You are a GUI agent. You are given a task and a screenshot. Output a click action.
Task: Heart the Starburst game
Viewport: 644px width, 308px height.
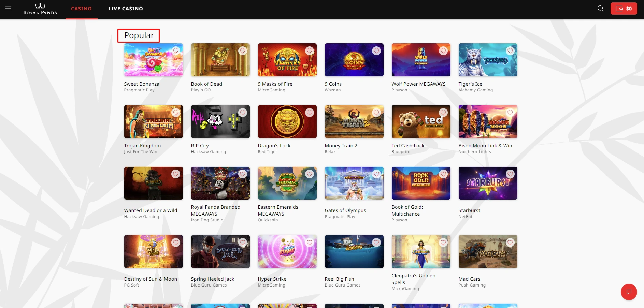[x=510, y=174]
